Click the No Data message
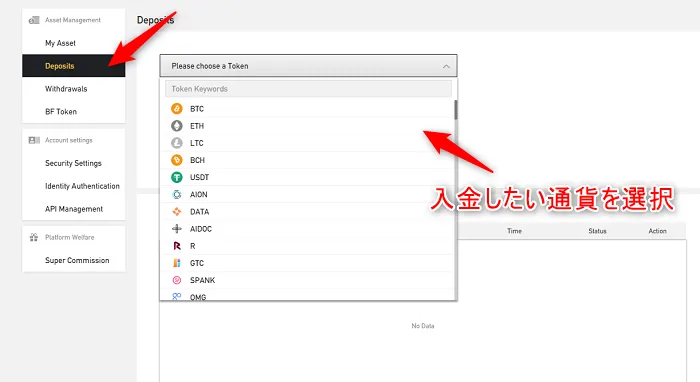The image size is (700, 382). point(423,326)
